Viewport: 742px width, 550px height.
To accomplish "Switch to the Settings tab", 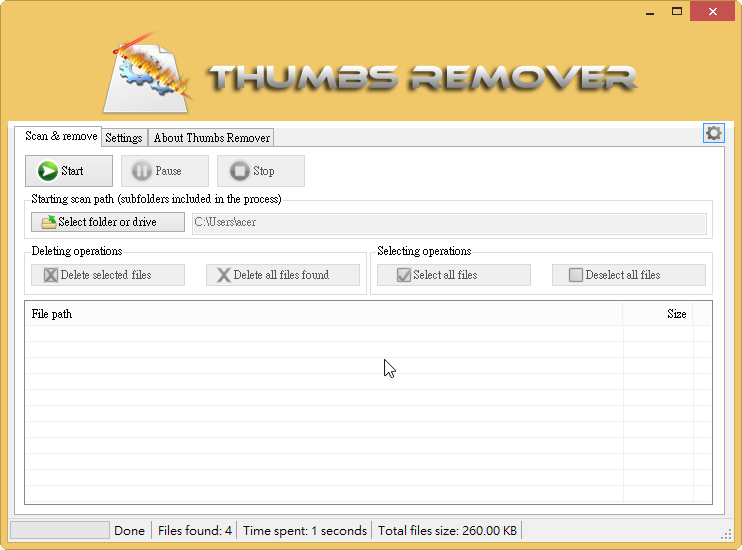I will (x=124, y=138).
